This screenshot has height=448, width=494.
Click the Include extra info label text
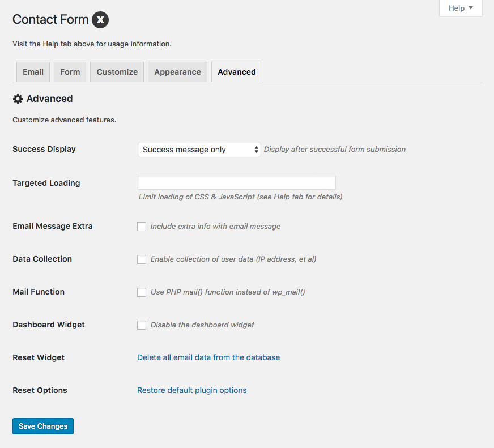pyautogui.click(x=215, y=227)
